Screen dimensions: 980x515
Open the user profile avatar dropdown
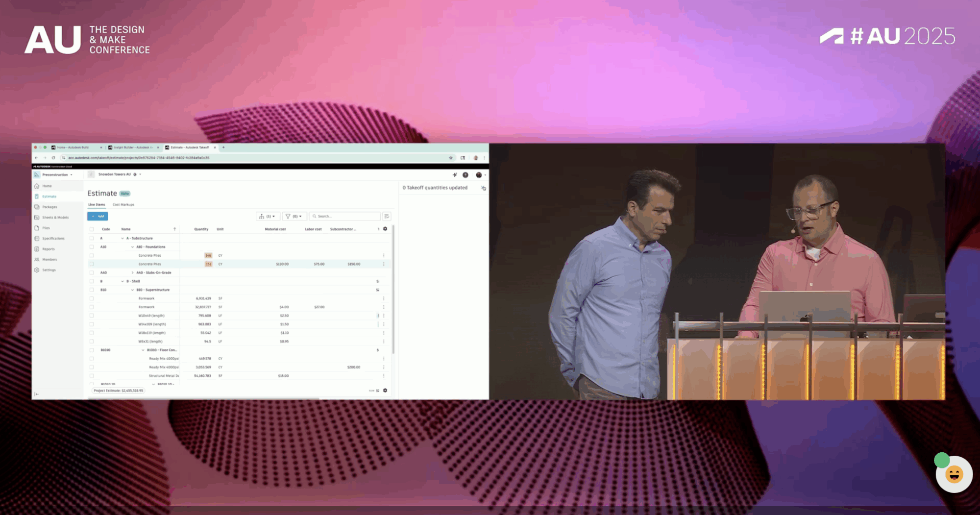(x=481, y=175)
